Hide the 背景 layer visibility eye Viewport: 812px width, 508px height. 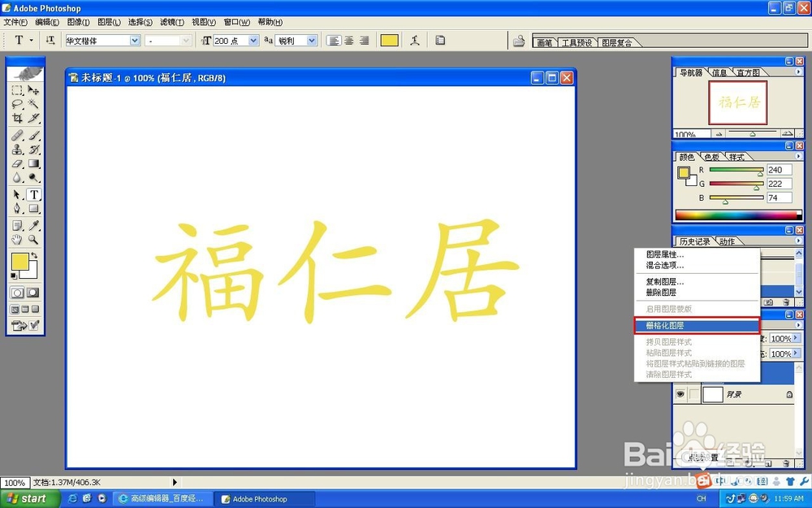point(680,393)
